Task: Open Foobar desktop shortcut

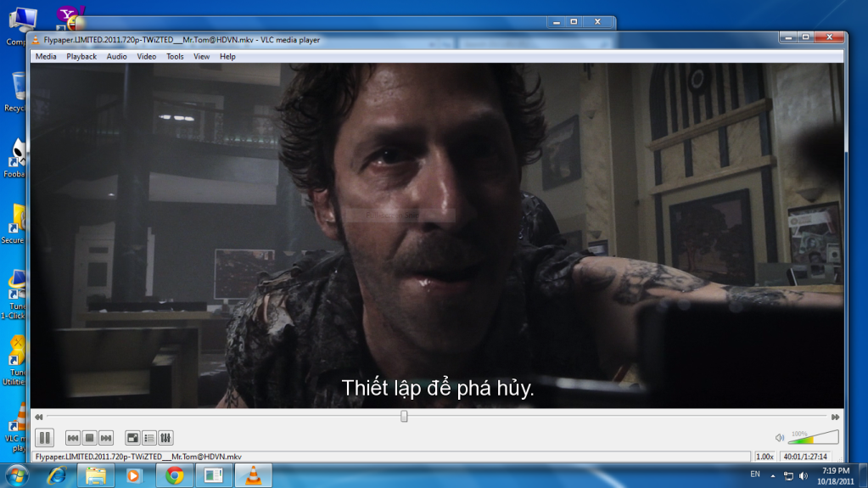Action: [14, 158]
